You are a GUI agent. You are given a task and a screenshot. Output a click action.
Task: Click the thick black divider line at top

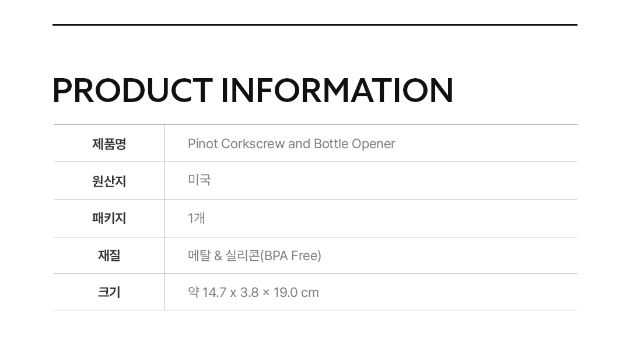coord(315,25)
